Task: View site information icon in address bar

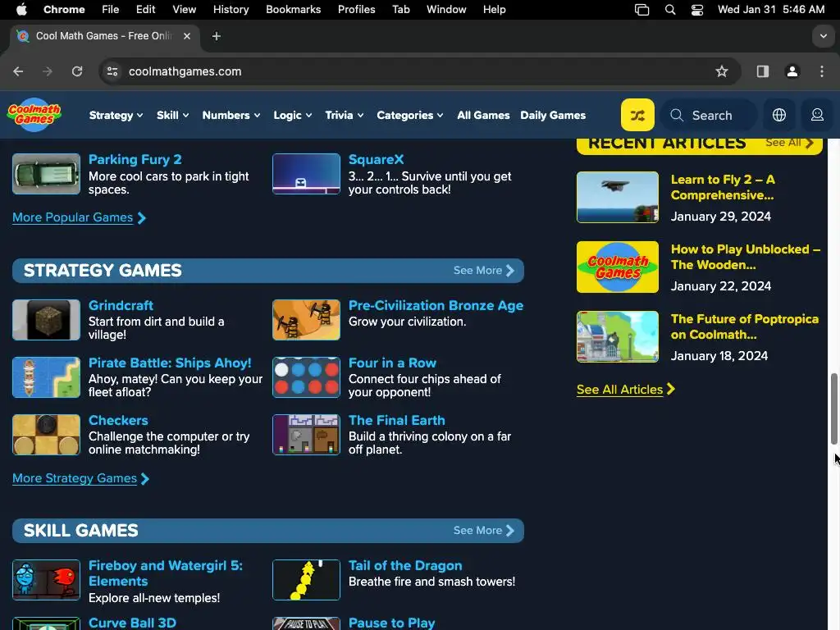Action: [x=112, y=71]
